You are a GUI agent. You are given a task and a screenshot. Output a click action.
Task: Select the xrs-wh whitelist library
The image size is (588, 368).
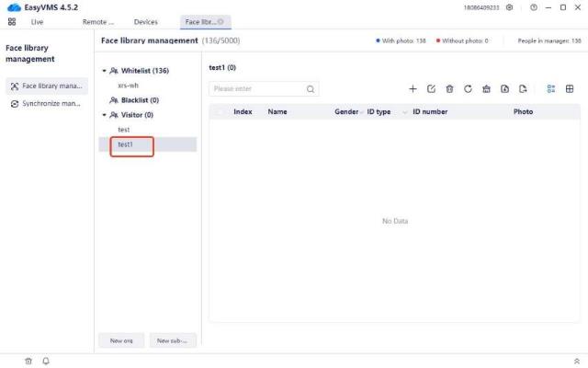tap(128, 86)
